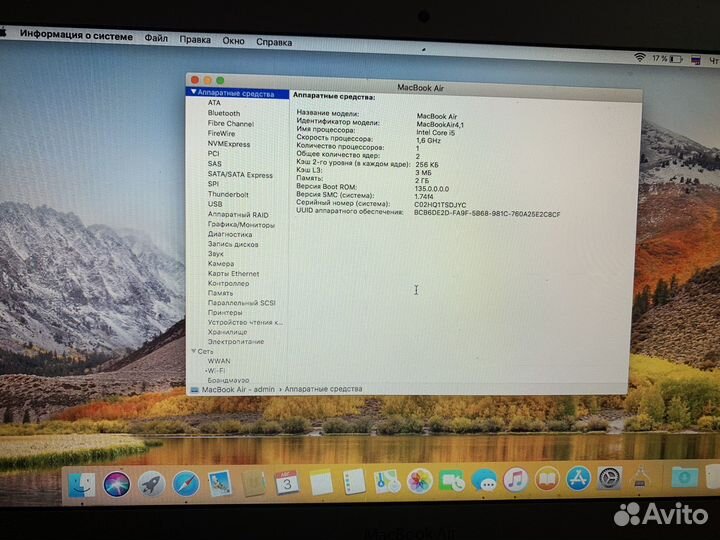Select WWAN under Сеть
This screenshot has height=540, width=720.
(219, 361)
